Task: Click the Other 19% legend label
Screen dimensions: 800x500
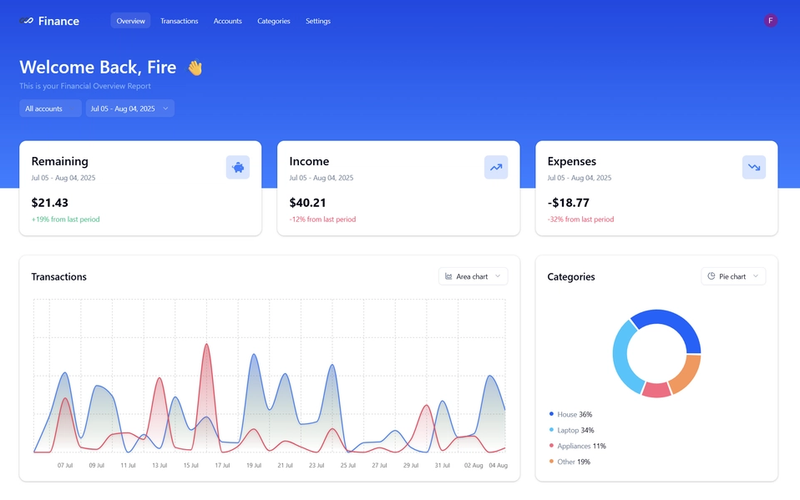Action: pos(573,462)
